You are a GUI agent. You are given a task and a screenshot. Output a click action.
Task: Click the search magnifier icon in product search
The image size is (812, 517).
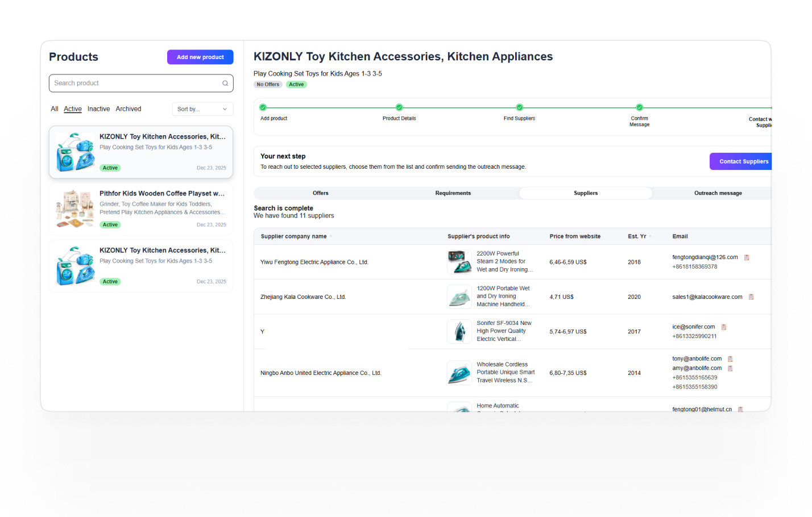tap(225, 83)
